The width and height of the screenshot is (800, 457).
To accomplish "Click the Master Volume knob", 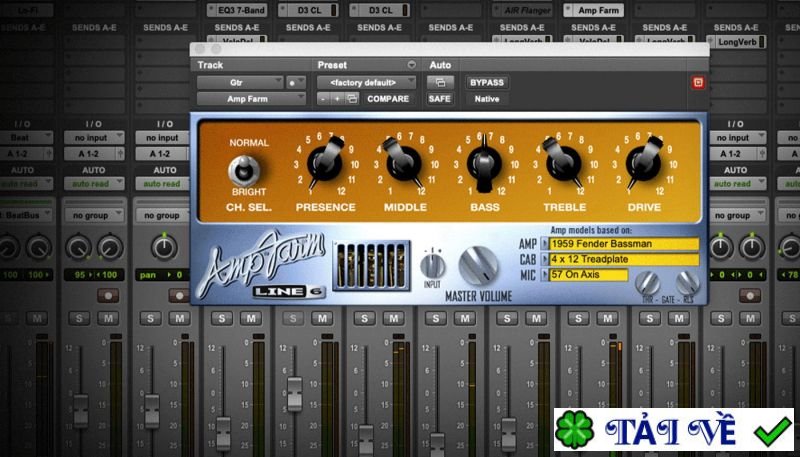I will (478, 265).
